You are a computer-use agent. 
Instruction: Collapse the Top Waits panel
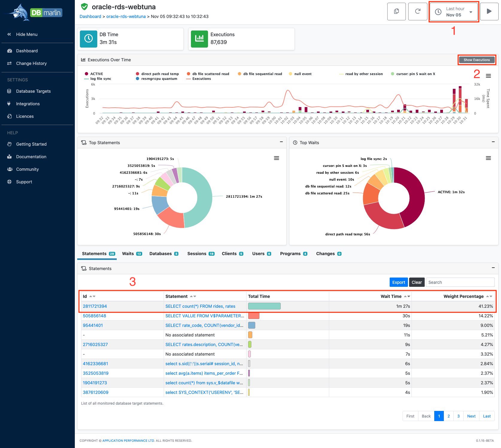493,142
